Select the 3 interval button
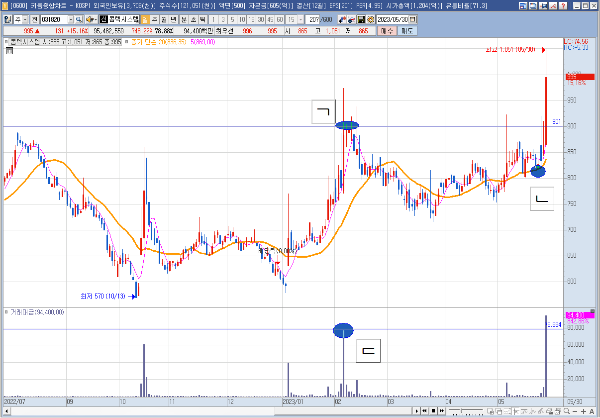The image size is (600, 418). coord(223,20)
